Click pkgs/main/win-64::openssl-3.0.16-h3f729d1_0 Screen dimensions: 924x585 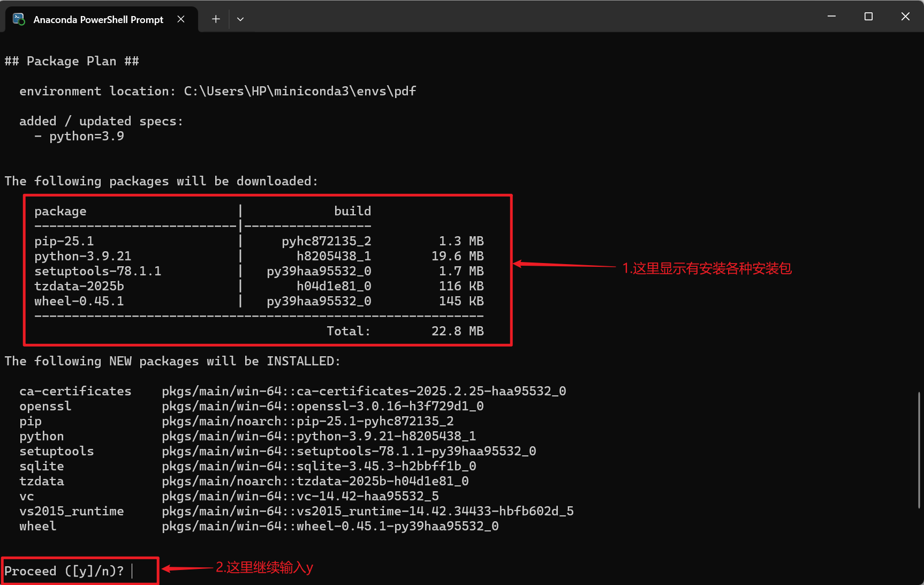[x=323, y=406]
